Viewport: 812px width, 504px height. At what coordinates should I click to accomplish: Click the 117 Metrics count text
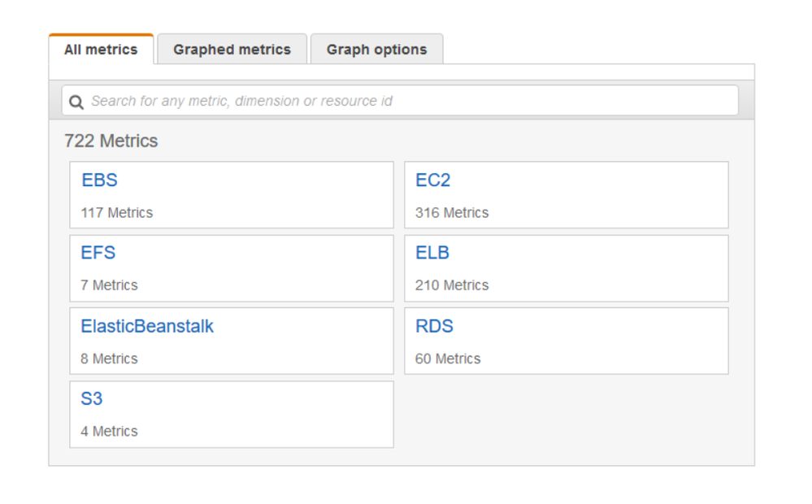(117, 213)
